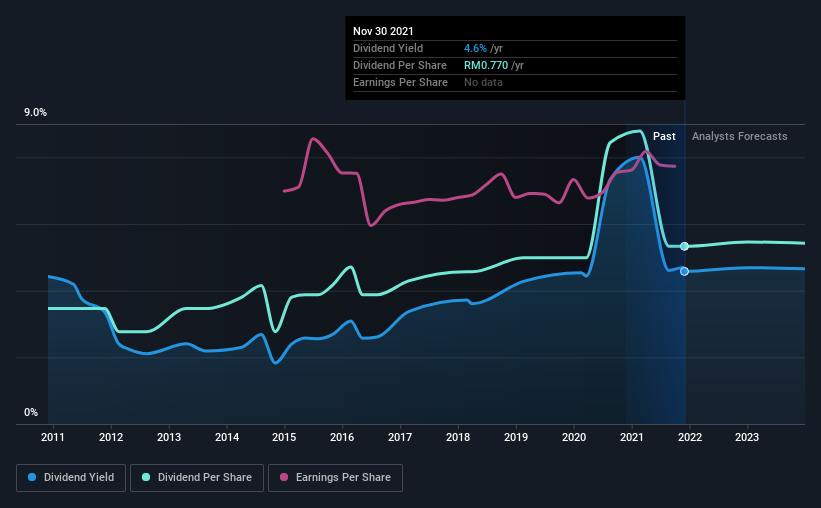Select the 2011 year label on the axis
This screenshot has height=508, width=821.
pyautogui.click(x=53, y=437)
